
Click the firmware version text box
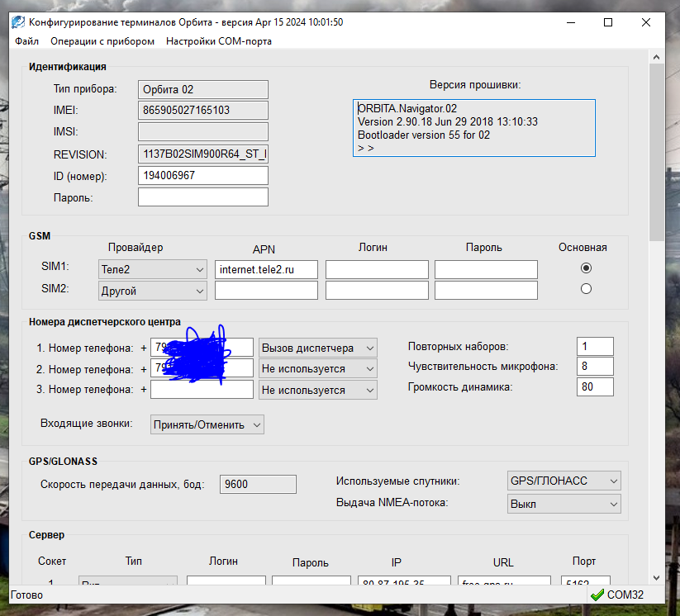tap(474, 128)
